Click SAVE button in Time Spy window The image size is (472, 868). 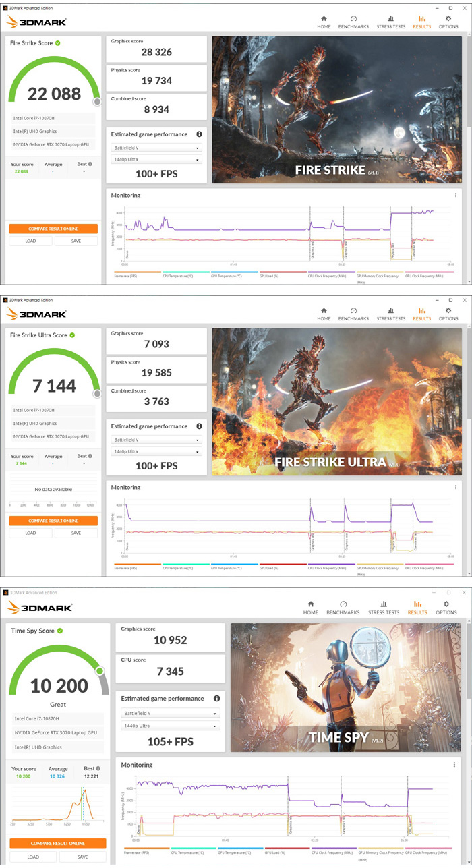tap(82, 857)
